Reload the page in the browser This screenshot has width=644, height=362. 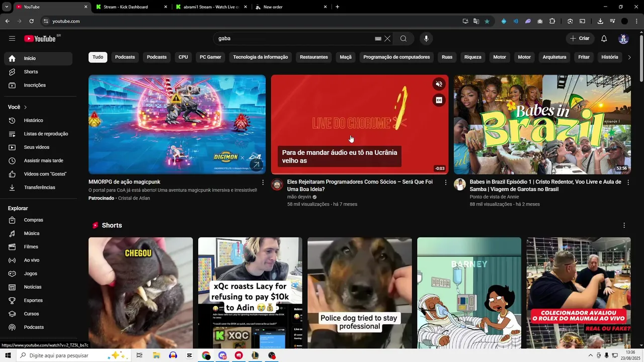pyautogui.click(x=31, y=21)
